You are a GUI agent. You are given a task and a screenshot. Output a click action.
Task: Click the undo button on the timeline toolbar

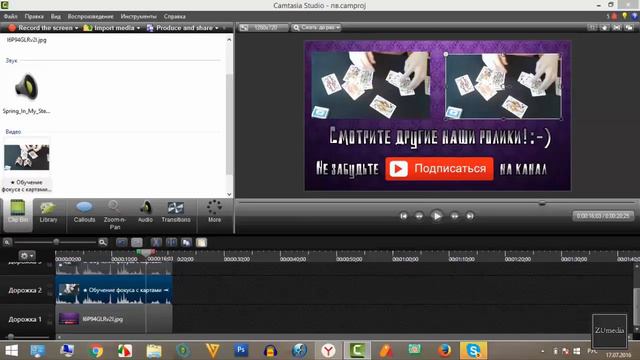(x=122, y=242)
